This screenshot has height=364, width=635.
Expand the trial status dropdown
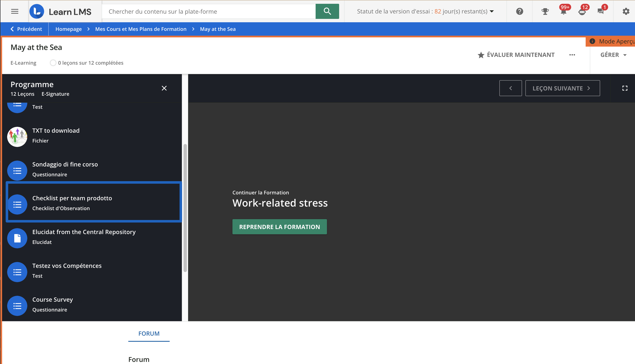coord(492,12)
